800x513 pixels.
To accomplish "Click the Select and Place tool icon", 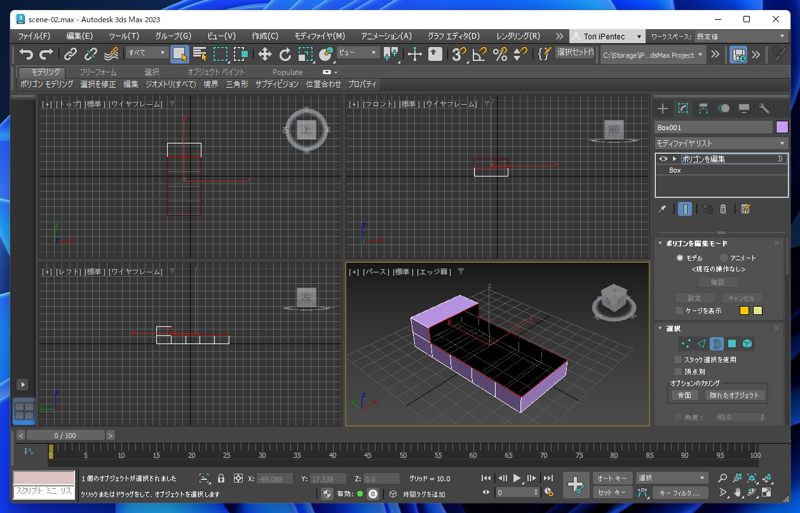I will pyautogui.click(x=326, y=54).
